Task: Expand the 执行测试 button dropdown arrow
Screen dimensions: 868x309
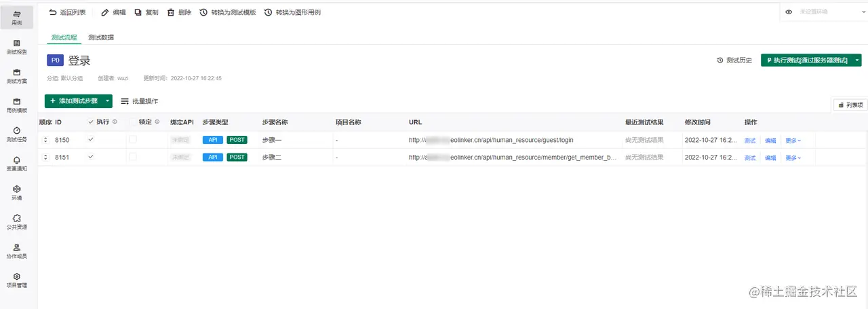Action: 857,60
